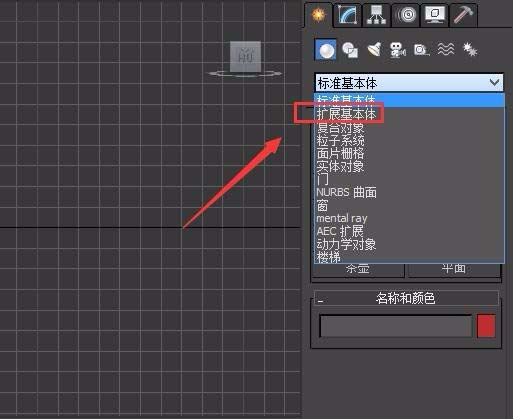The image size is (513, 419).
Task: Choose AEC 扩展 in the dropdown list
Action: click(x=409, y=231)
